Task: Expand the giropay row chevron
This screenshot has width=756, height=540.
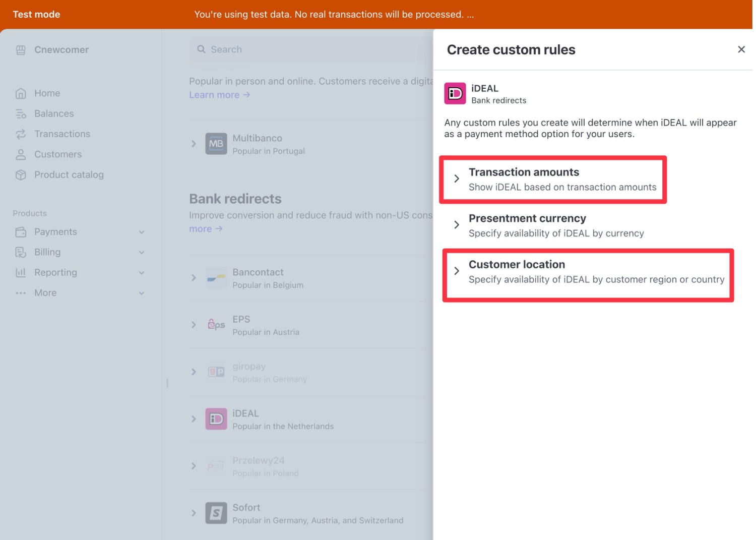Action: (194, 372)
